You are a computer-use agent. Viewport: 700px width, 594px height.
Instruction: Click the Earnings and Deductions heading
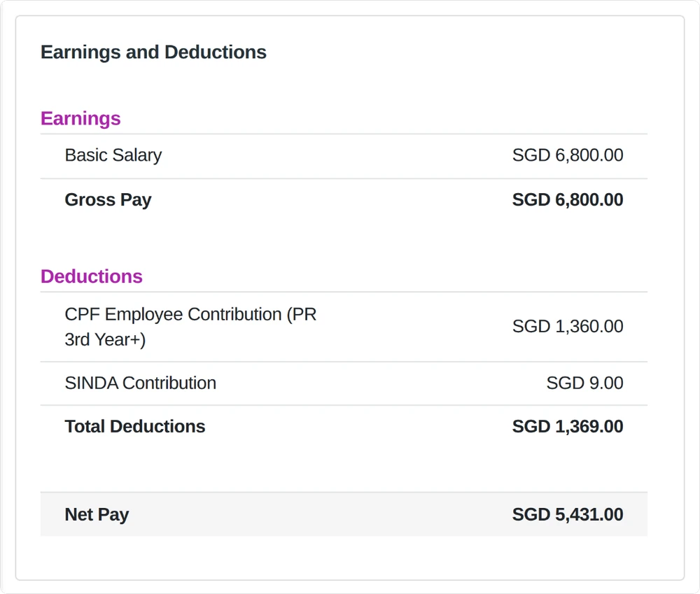click(x=153, y=52)
